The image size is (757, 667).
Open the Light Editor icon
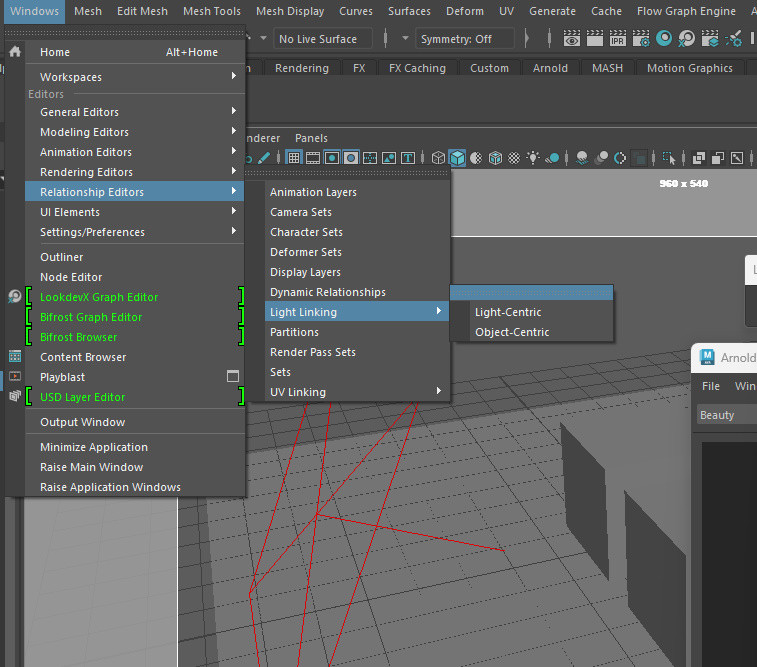[733, 39]
